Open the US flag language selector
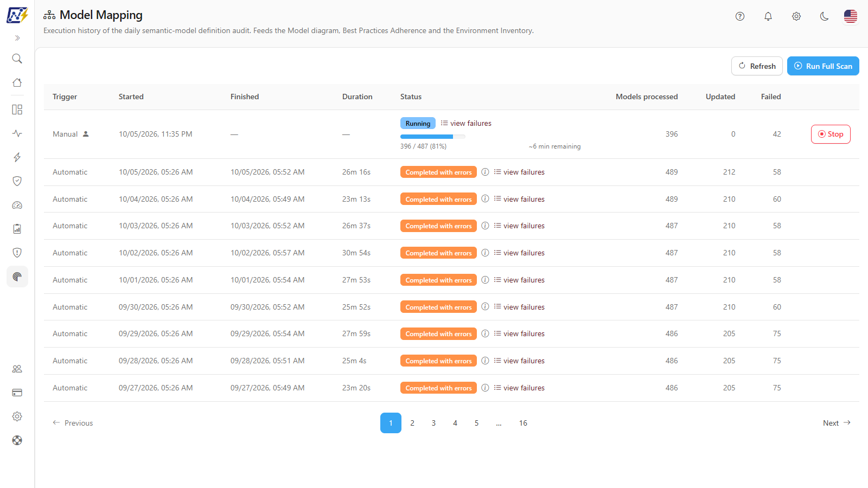 pos(851,16)
